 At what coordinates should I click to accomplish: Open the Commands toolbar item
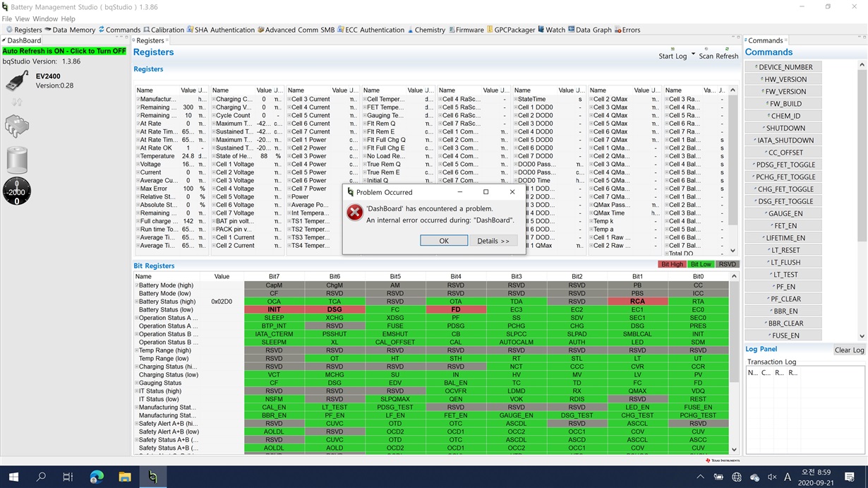119,30
